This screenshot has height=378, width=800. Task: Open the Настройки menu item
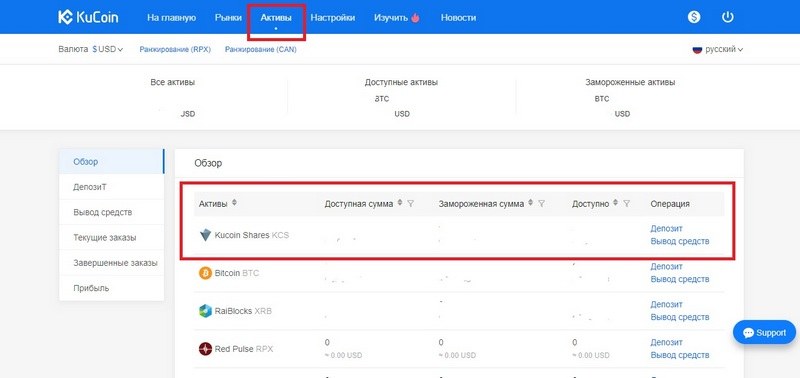pyautogui.click(x=333, y=17)
